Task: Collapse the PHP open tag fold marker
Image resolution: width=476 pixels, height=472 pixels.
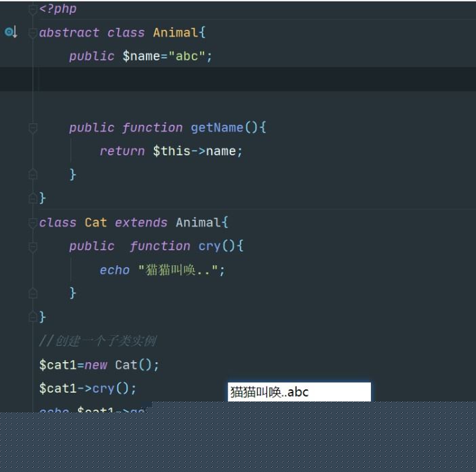Action: tap(33, 9)
